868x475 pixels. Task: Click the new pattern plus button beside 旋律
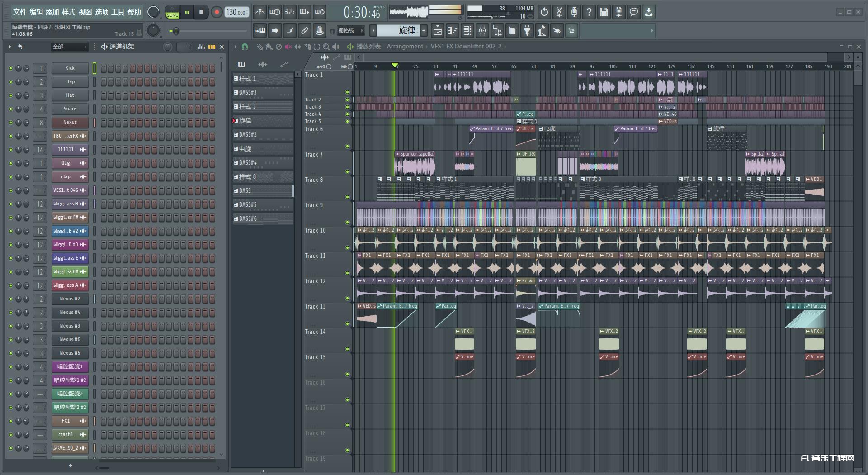tap(424, 31)
